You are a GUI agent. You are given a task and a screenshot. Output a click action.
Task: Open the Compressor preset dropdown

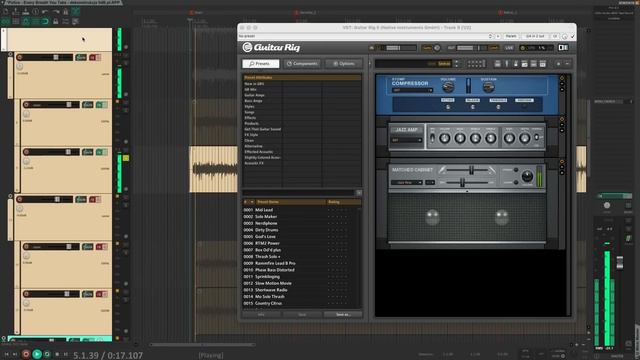pyautogui.click(x=412, y=90)
